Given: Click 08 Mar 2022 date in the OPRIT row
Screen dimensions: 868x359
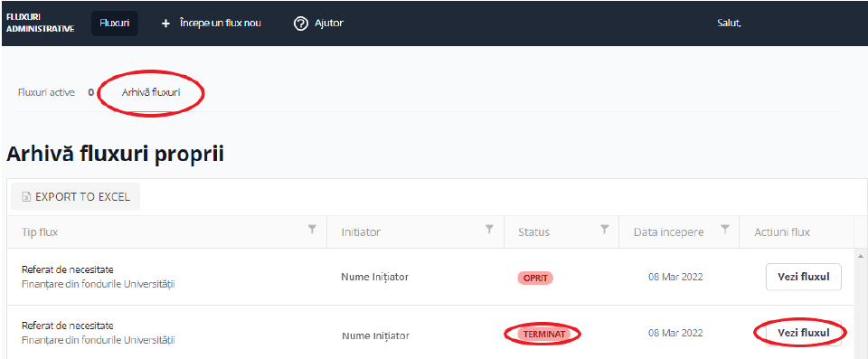Looking at the screenshot, I should point(675,277).
